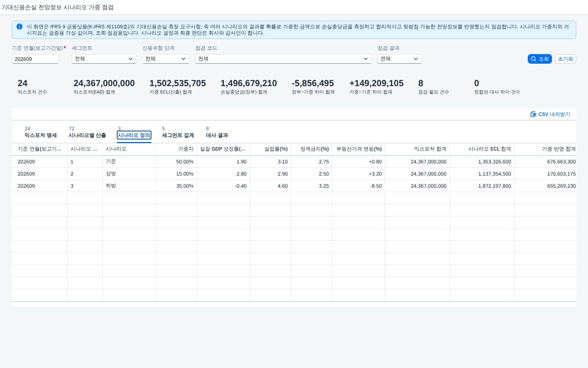The height and width of the screenshot is (368, 588).
Task: Select the 세그먼트 집계 tab
Action: pyautogui.click(x=178, y=132)
